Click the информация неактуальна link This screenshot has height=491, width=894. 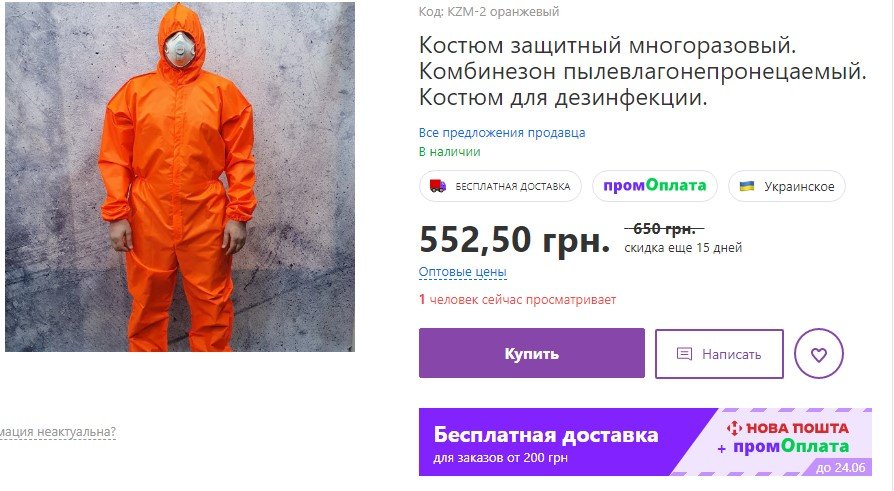click(58, 432)
